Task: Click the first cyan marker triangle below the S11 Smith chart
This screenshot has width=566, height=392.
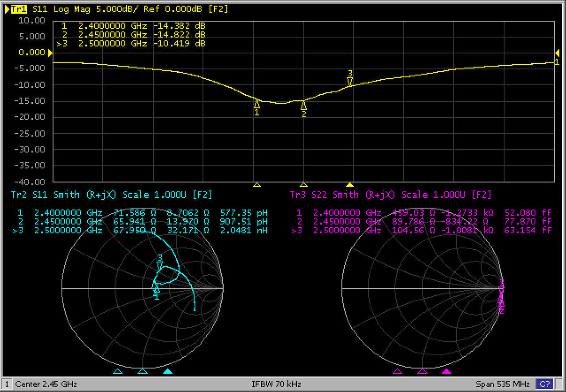Action: (118, 372)
